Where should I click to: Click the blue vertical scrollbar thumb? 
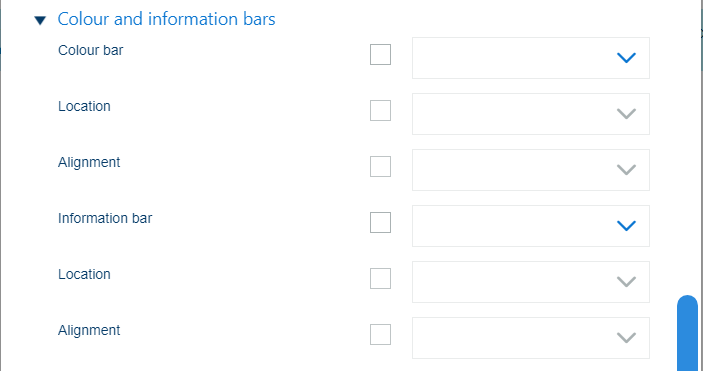(x=687, y=333)
